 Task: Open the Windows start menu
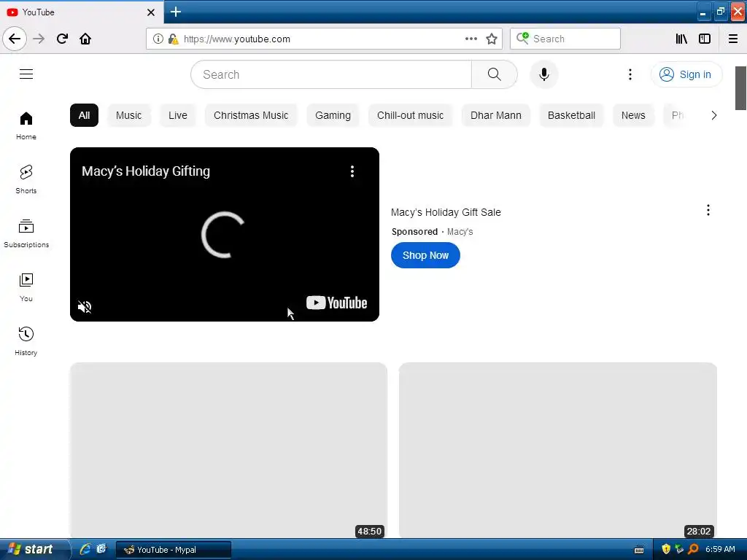point(34,549)
